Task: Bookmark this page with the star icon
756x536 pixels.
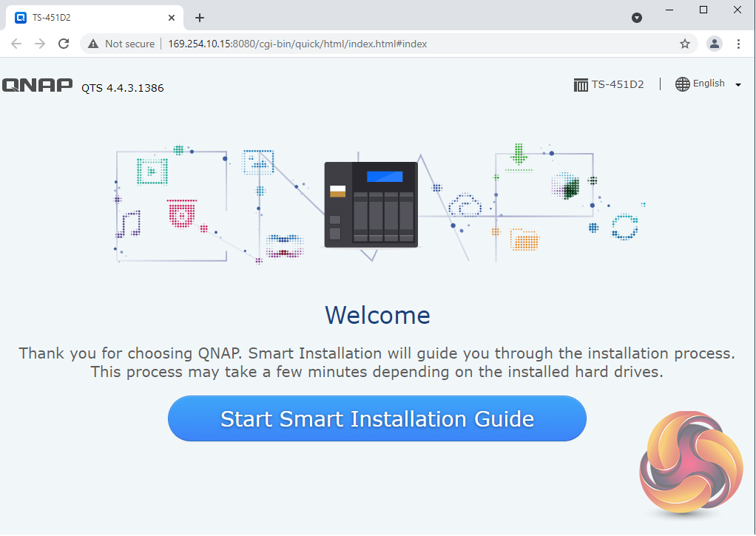Action: [685, 44]
